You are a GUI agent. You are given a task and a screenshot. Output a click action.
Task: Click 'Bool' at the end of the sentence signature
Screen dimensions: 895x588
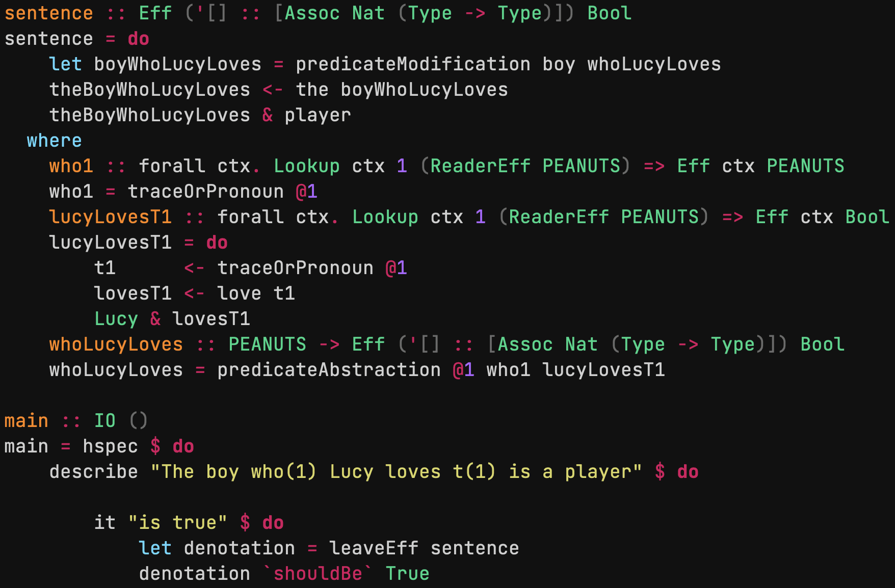click(x=609, y=13)
